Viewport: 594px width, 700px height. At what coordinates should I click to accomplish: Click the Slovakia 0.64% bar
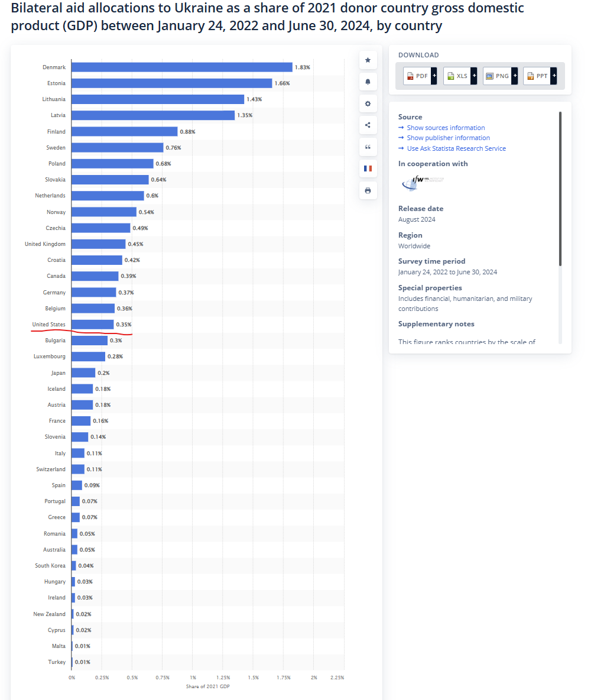coord(110,180)
